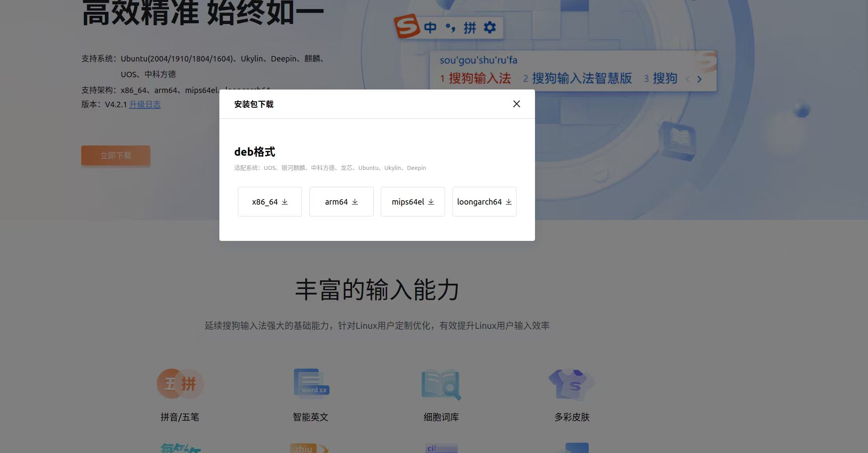This screenshot has height=453, width=868.
Task: Click the 拼音/五笔 label
Action: 180,417
